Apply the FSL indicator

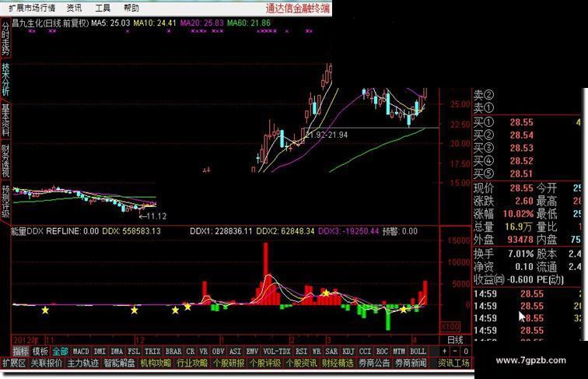[134, 352]
